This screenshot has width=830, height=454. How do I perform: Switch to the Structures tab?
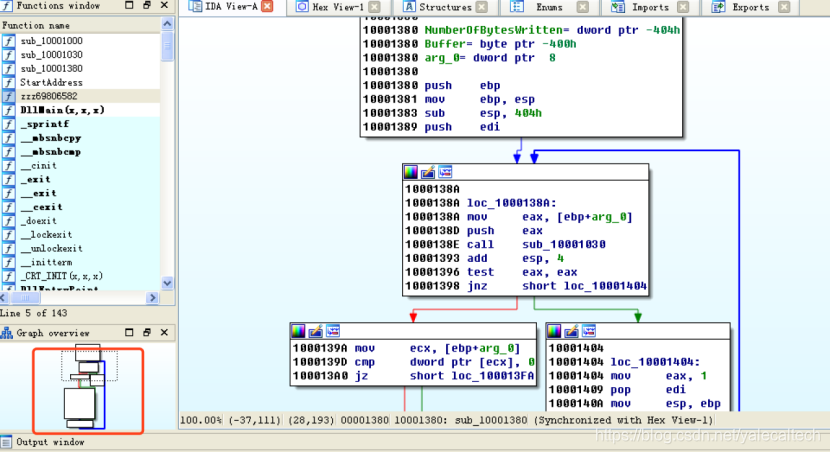445,7
